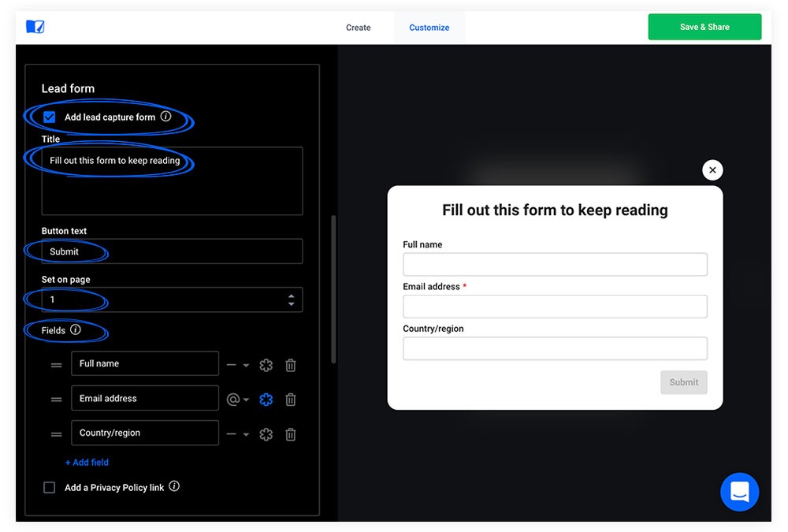Toggle required asterisk for Country/region field

(x=266, y=434)
